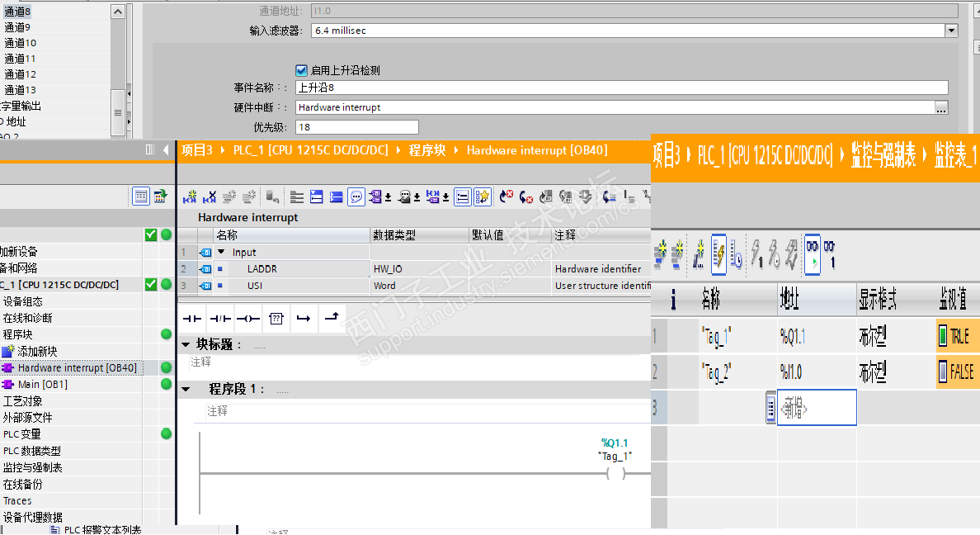The height and width of the screenshot is (535, 980).
Task: Click go to previous error icon
Action: click(x=506, y=197)
